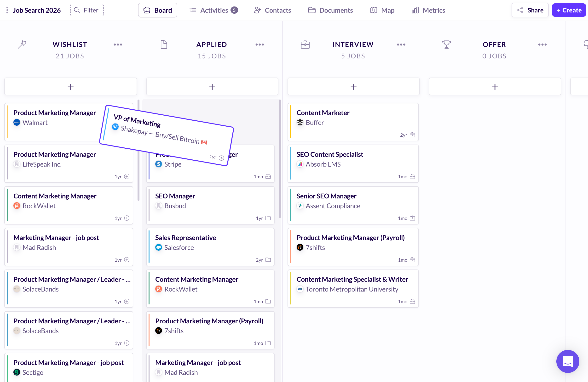Open the Applied column three-dot menu

click(x=260, y=45)
